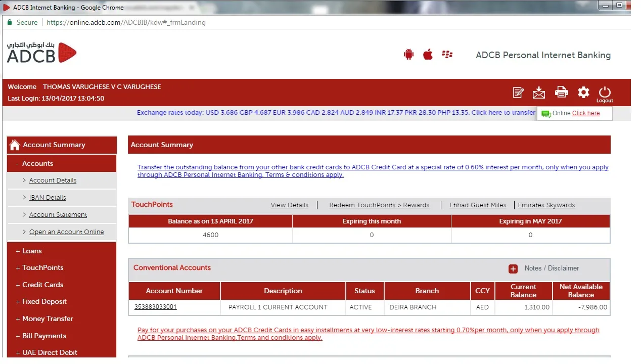Click the Conventional Accounts heading

click(x=172, y=268)
